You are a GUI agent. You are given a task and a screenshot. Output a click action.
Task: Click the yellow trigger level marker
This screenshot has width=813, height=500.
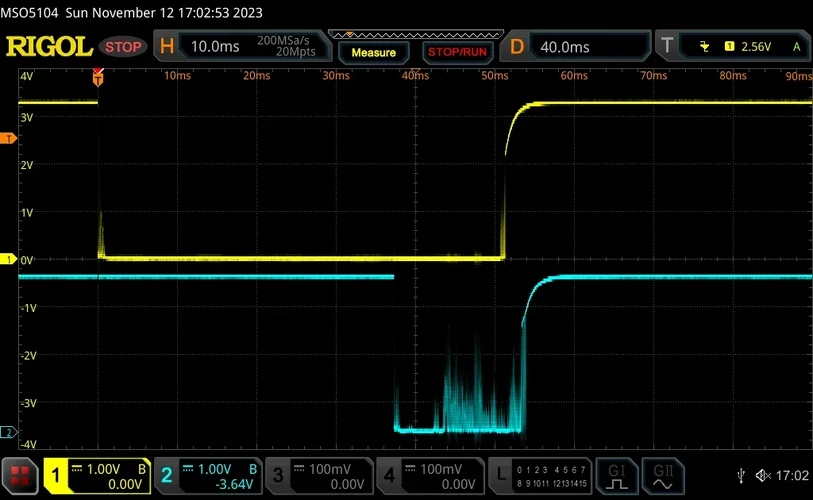[x=9, y=138]
